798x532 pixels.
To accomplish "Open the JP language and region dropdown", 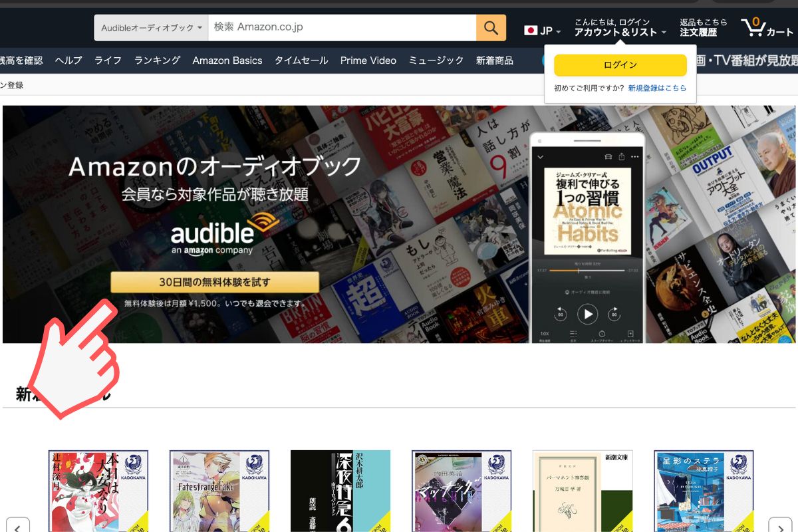I will pyautogui.click(x=543, y=30).
